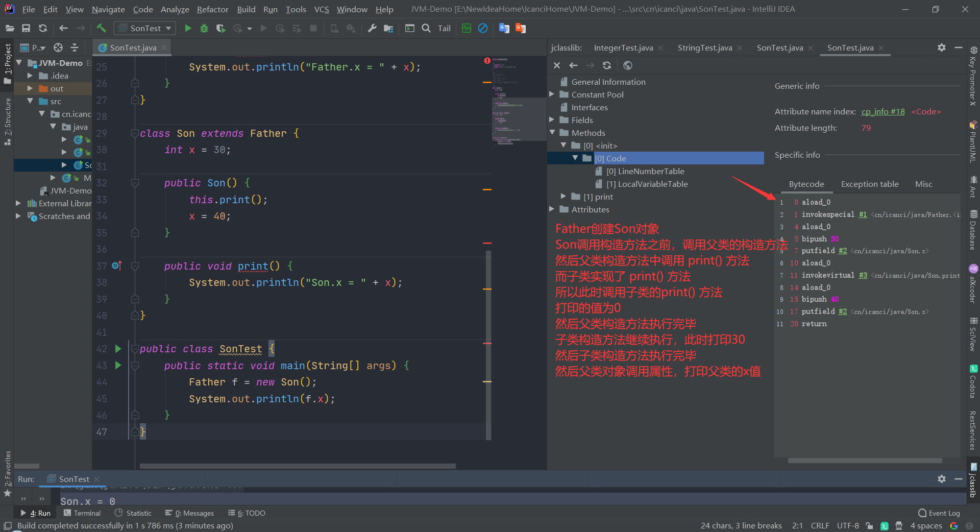Screen dimensions: 980x532
Task: Click the run gutter arrow beside main method
Action: point(118,366)
